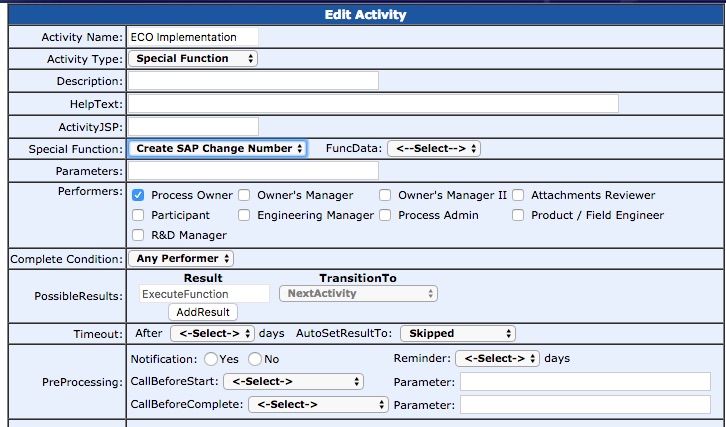Select the Attachments Reviewer checkbox
This screenshot has width=726, height=427.
[518, 195]
